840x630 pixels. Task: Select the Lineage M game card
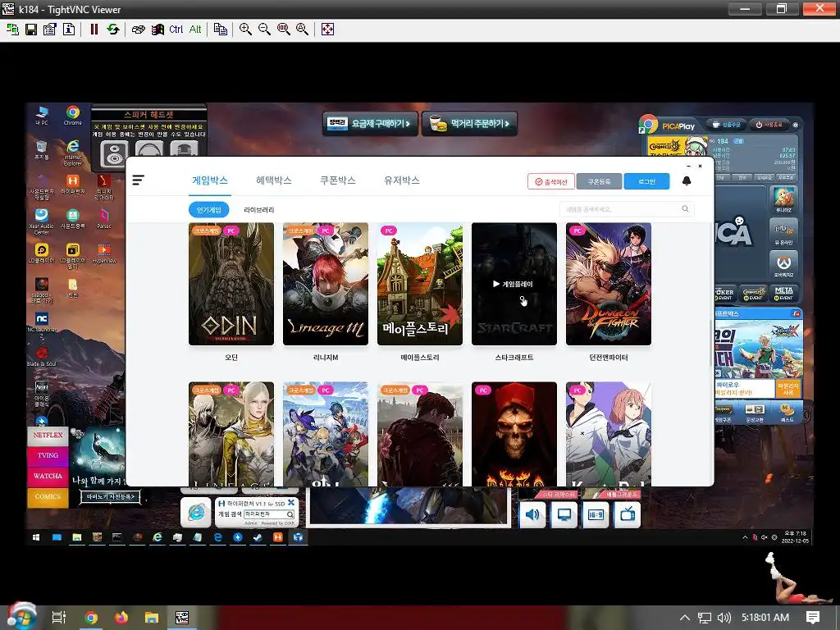click(x=325, y=284)
